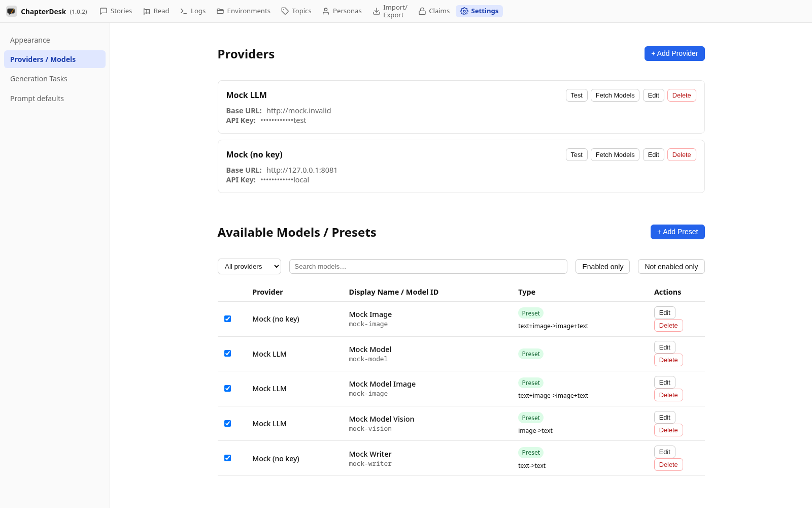Open Environments via folder icon
This screenshot has height=508, width=812.
click(x=220, y=11)
